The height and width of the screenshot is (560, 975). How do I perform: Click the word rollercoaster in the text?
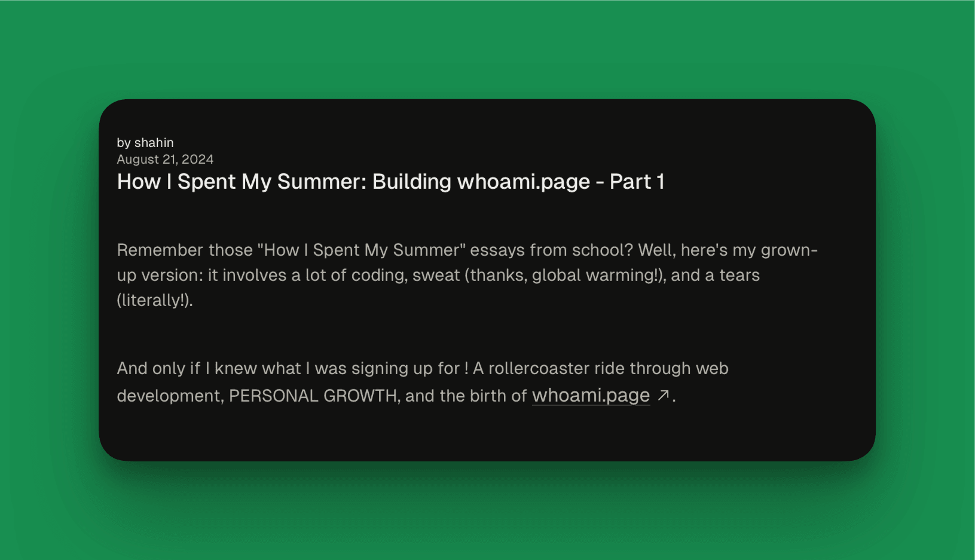click(539, 368)
